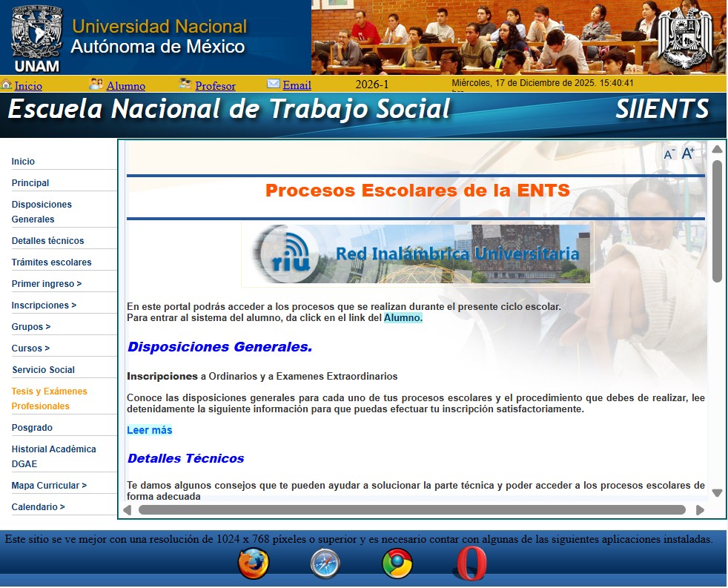Screen dimensions: 728x588
Task: Click the Procesos Escolares de la ENTS title
Action: point(417,191)
